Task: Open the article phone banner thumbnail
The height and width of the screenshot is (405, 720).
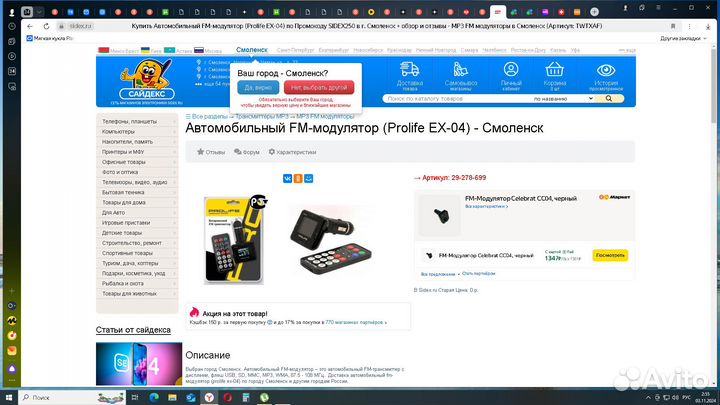Action: tap(139, 364)
